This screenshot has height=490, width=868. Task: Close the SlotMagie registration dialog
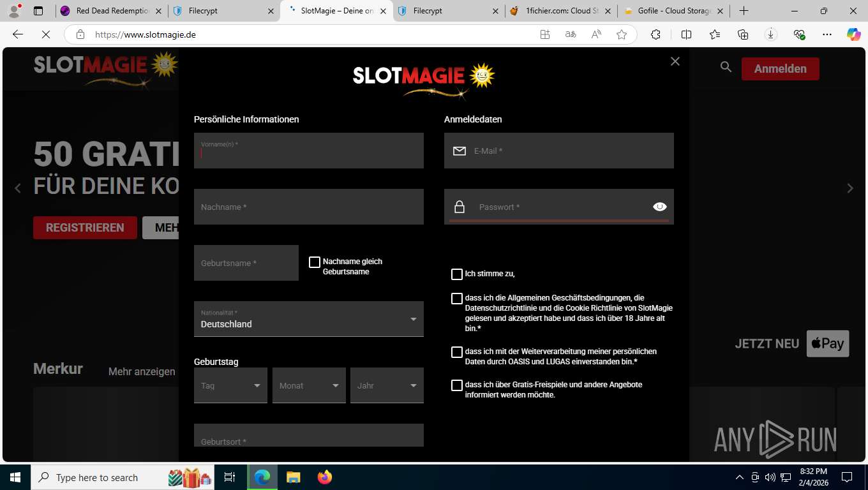pyautogui.click(x=675, y=61)
